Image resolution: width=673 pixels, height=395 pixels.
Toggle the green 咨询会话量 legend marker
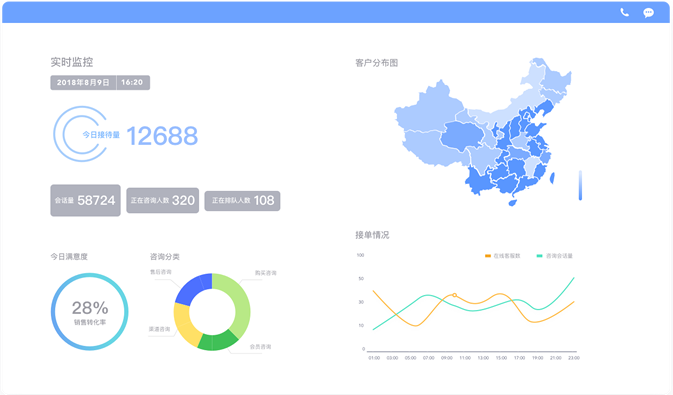[540, 256]
